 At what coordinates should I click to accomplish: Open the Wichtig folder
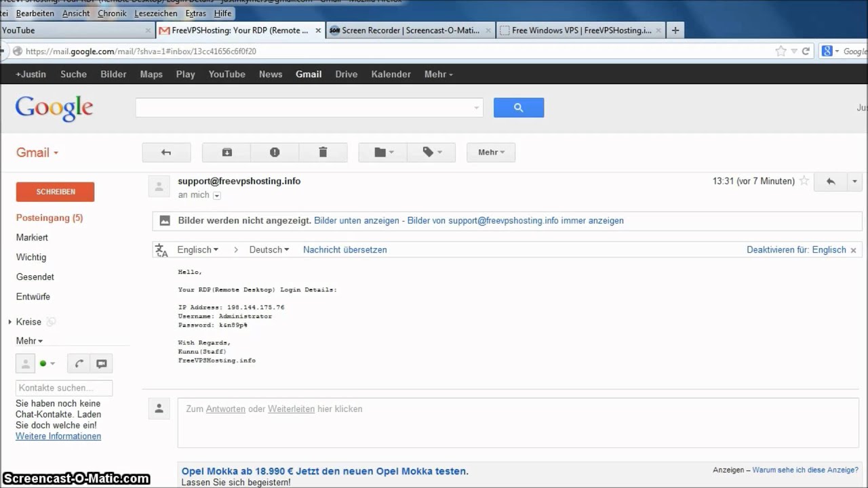click(x=31, y=257)
